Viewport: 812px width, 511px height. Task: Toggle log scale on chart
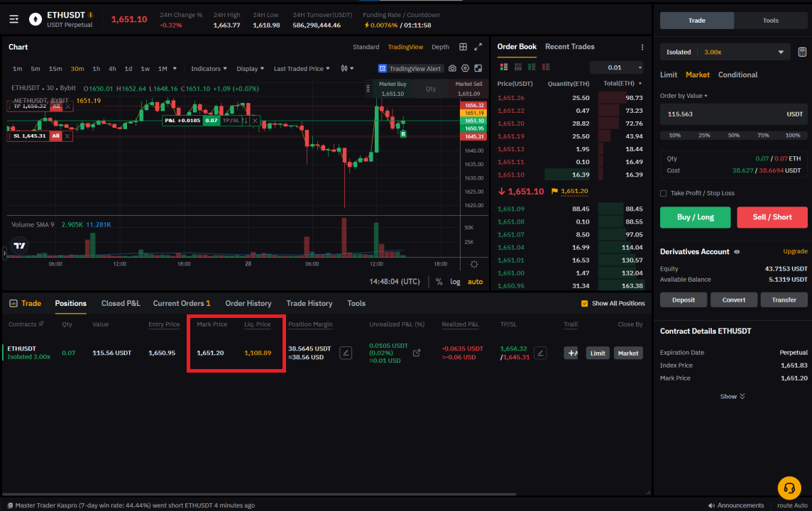455,282
